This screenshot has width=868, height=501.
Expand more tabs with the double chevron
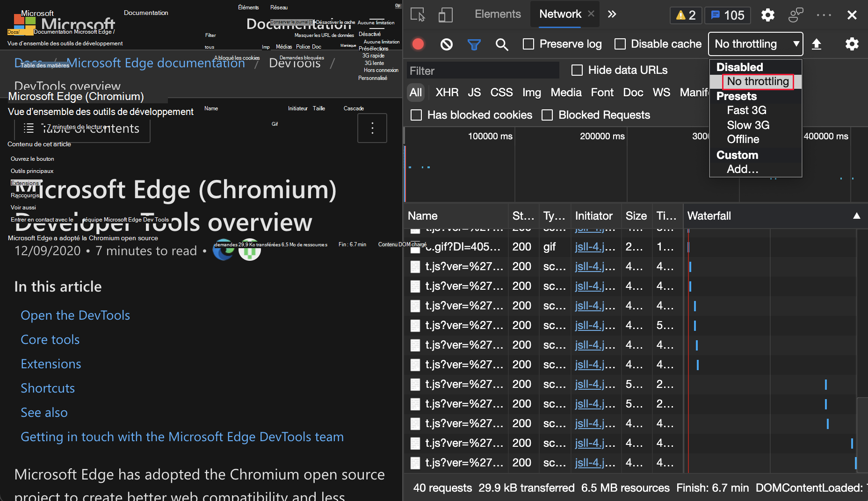tap(612, 14)
